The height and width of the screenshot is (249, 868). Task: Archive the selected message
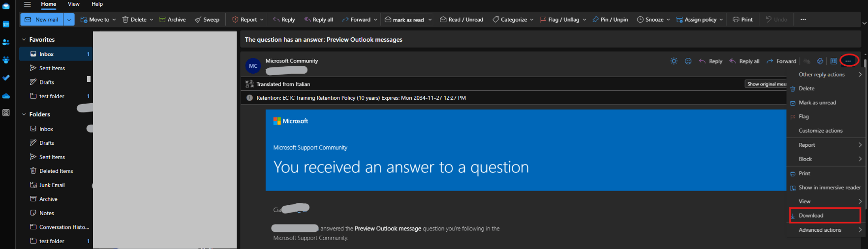172,20
